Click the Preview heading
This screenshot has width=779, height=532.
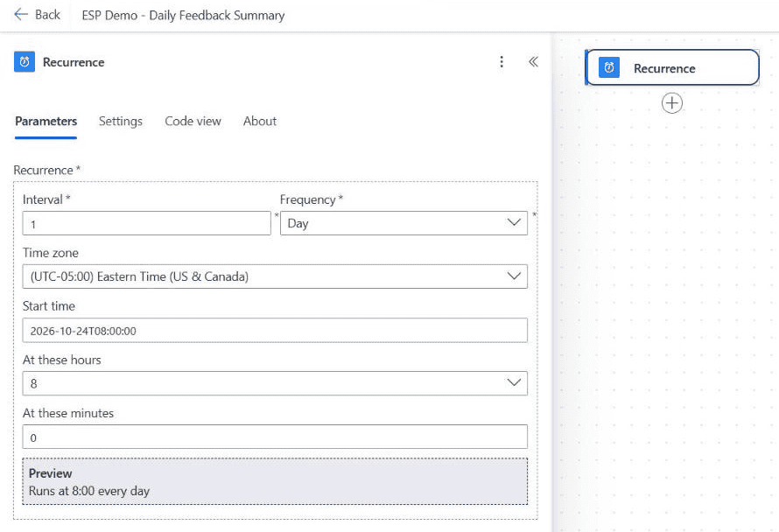pyautogui.click(x=50, y=473)
